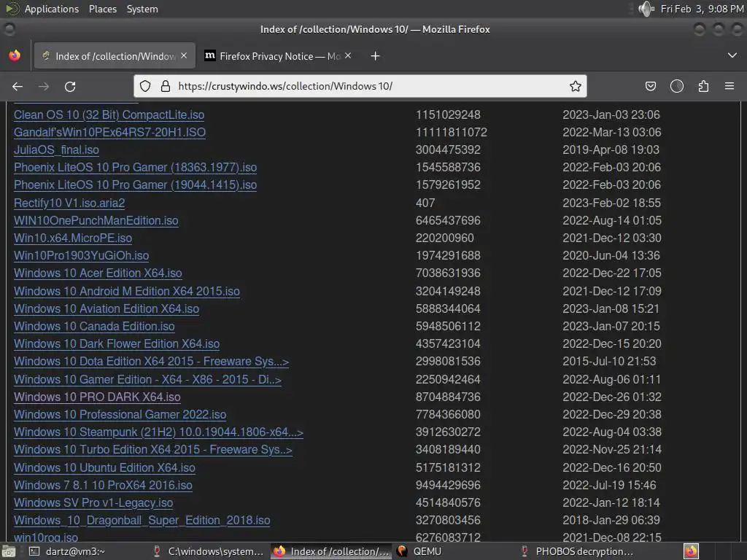
Task: Click the URL address bar
Action: (x=360, y=86)
